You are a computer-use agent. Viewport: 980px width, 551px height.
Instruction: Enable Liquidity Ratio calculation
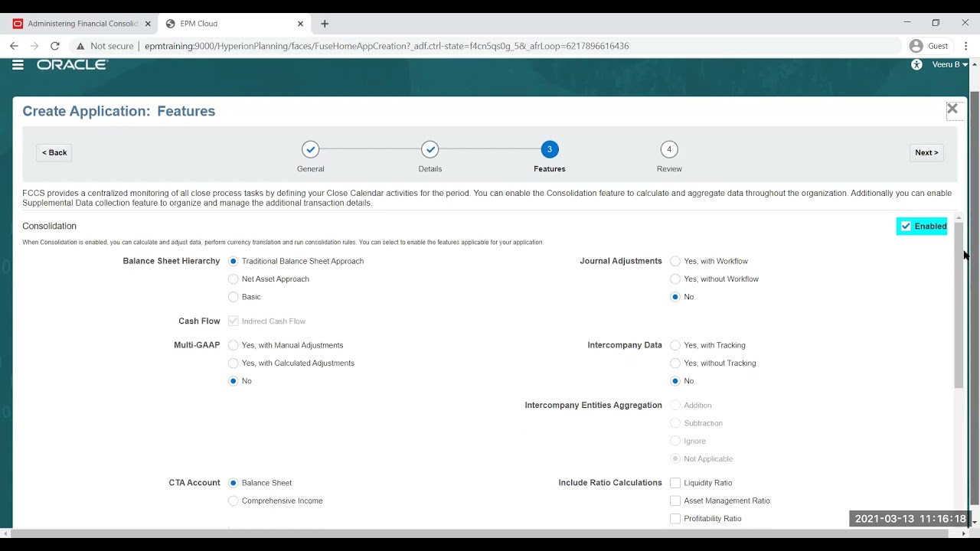pyautogui.click(x=675, y=483)
